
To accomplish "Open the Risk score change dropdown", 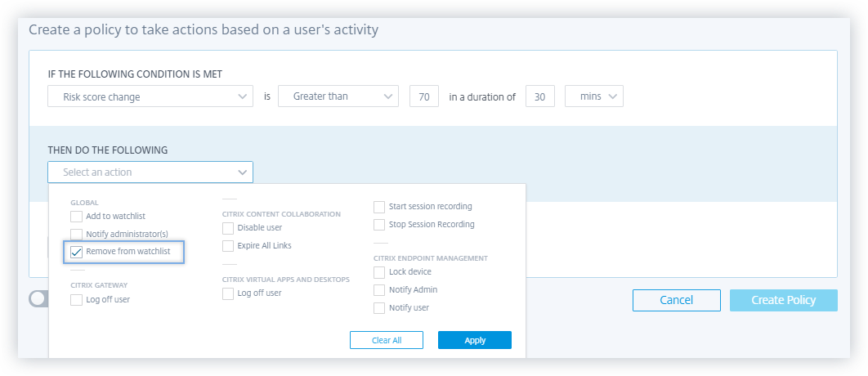I will coord(150,96).
